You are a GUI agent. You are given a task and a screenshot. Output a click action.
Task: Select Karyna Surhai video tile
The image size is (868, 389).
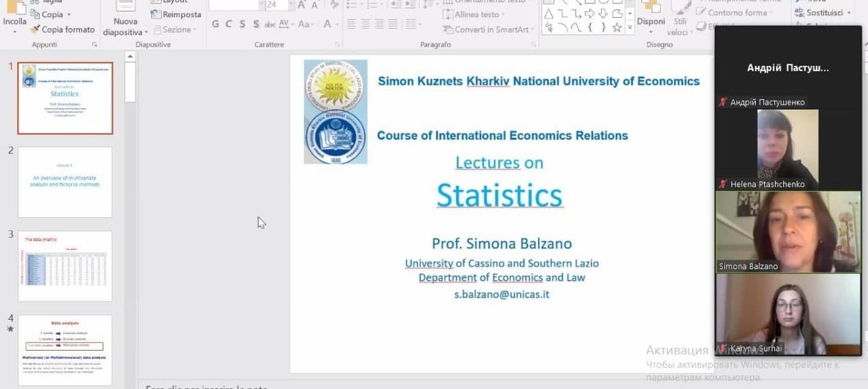coord(788,314)
